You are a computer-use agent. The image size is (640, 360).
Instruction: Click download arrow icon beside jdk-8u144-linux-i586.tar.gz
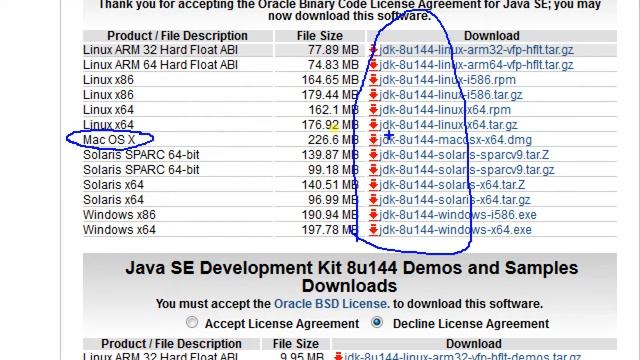point(373,95)
